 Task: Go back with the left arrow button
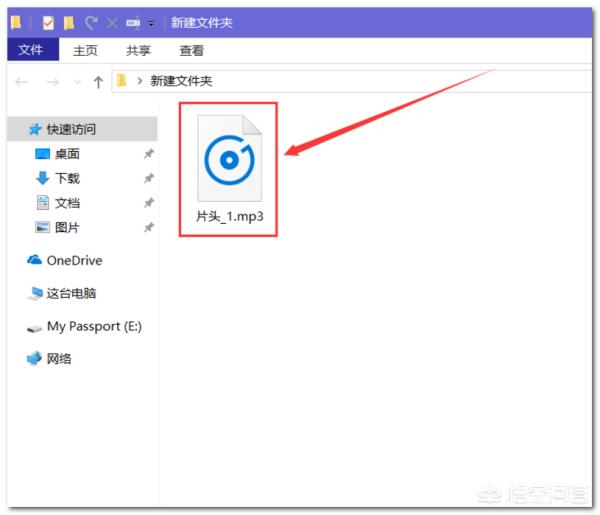click(21, 81)
